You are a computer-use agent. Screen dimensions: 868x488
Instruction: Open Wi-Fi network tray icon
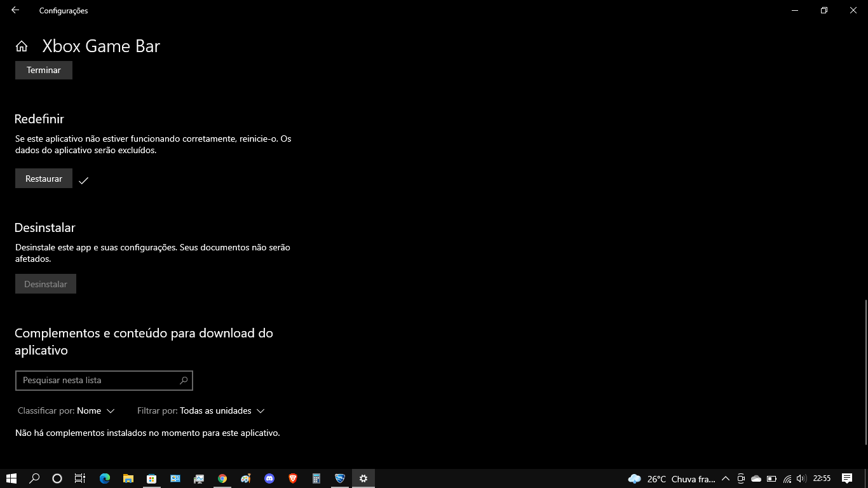[x=787, y=478]
